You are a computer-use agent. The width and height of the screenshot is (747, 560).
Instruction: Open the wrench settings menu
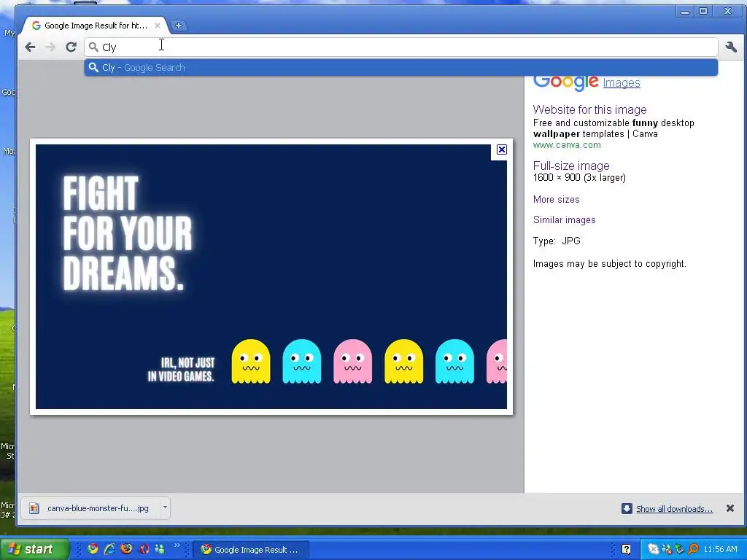click(731, 47)
